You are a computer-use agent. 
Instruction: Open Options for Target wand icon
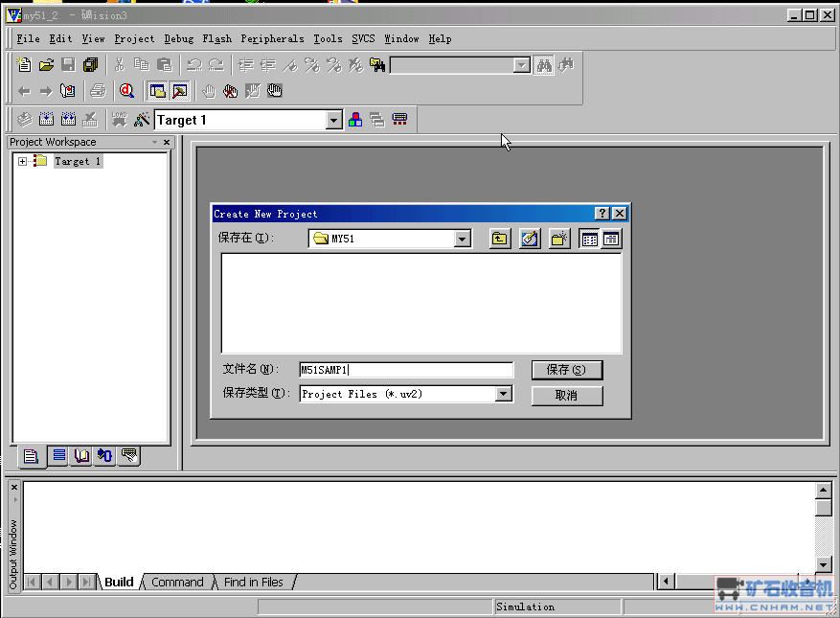pyautogui.click(x=142, y=119)
